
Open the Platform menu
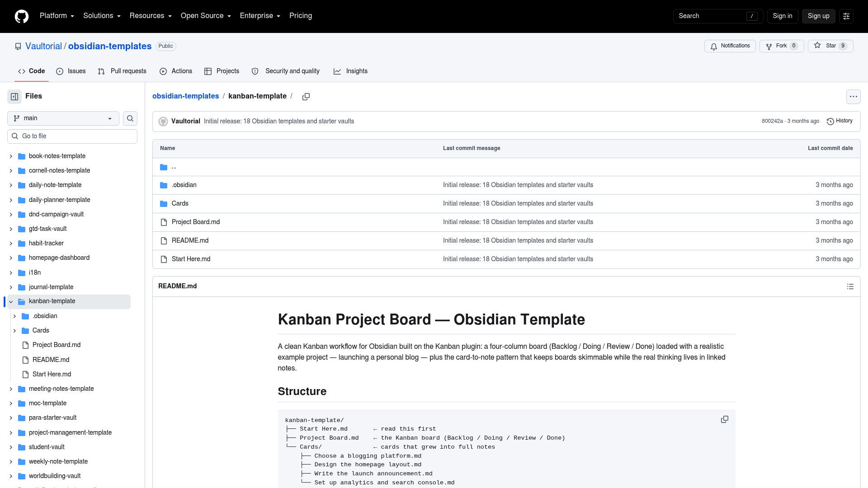57,16
